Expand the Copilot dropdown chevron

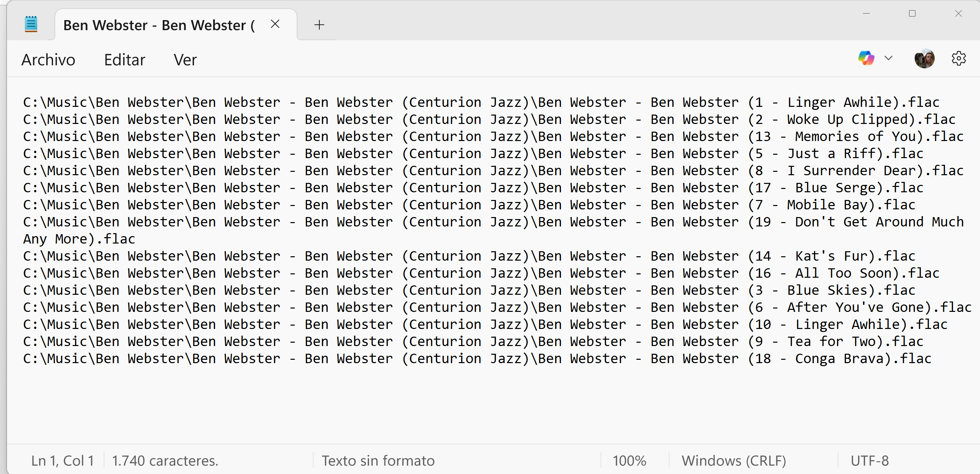(888, 59)
